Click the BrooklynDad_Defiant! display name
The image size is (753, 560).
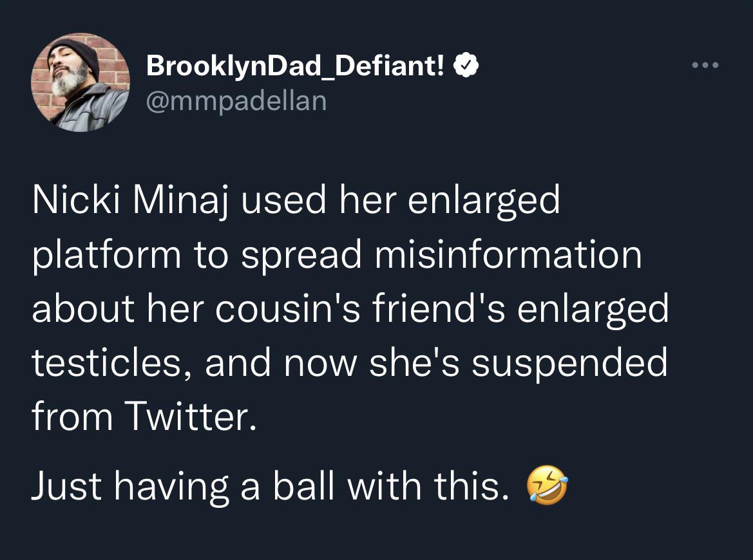point(296,66)
